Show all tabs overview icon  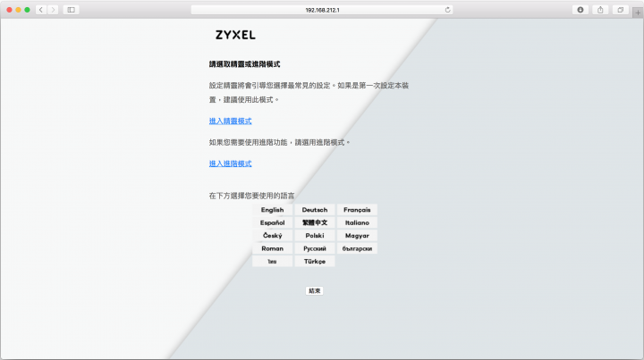point(621,10)
